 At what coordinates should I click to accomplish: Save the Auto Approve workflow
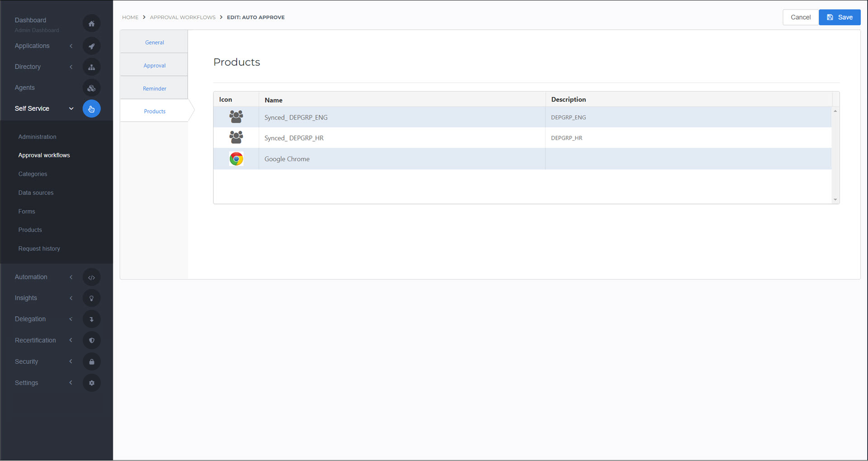coord(839,17)
